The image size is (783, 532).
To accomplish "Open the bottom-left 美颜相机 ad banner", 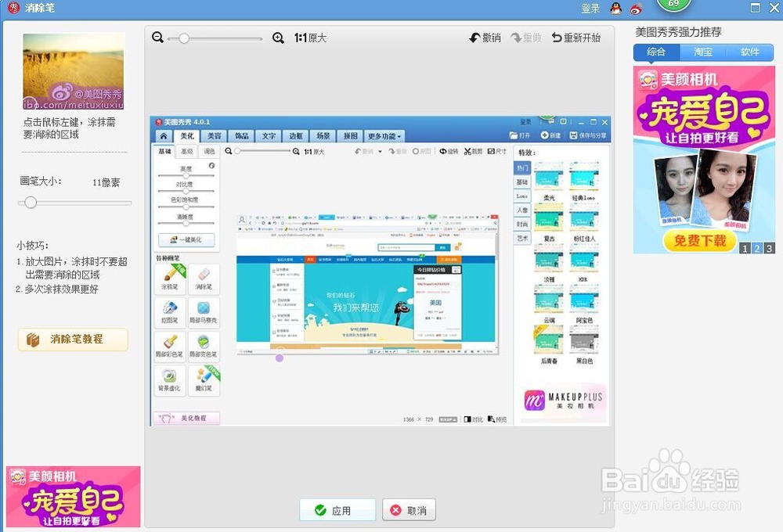I will click(74, 497).
